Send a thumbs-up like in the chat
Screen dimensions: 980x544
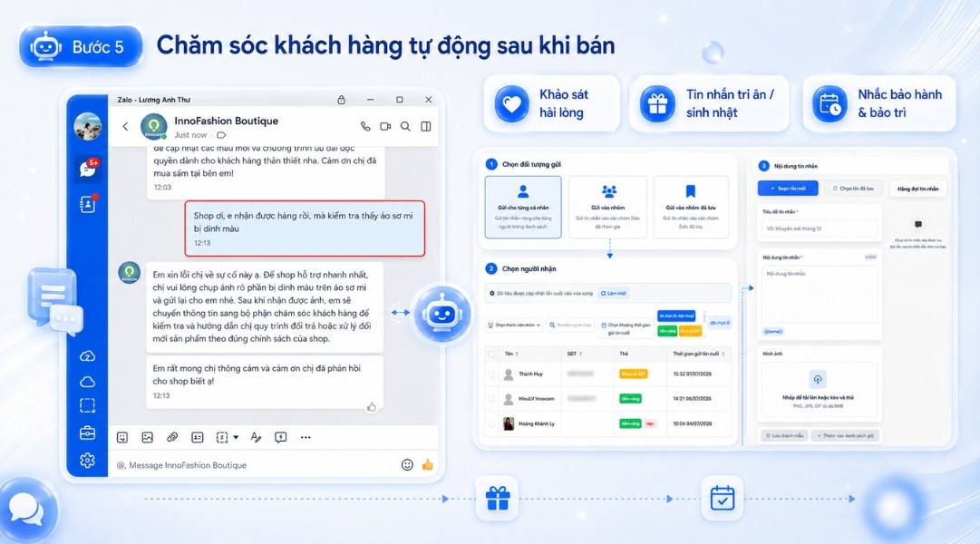[x=428, y=464]
